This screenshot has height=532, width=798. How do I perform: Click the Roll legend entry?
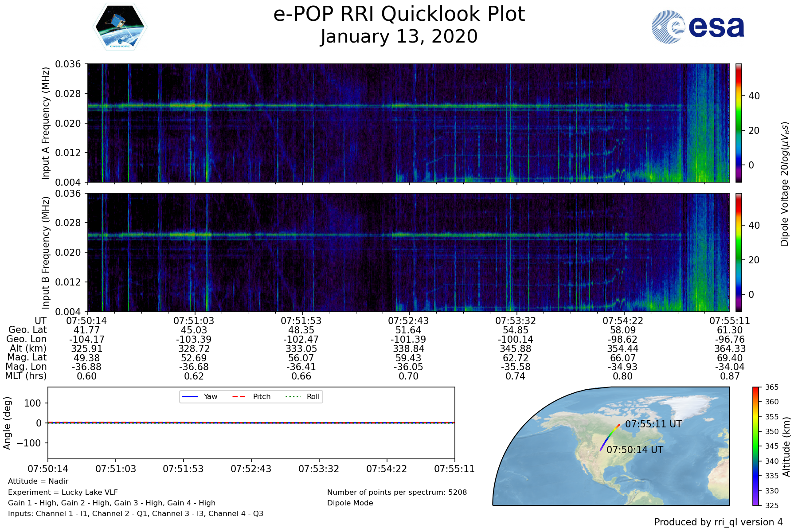[302, 396]
